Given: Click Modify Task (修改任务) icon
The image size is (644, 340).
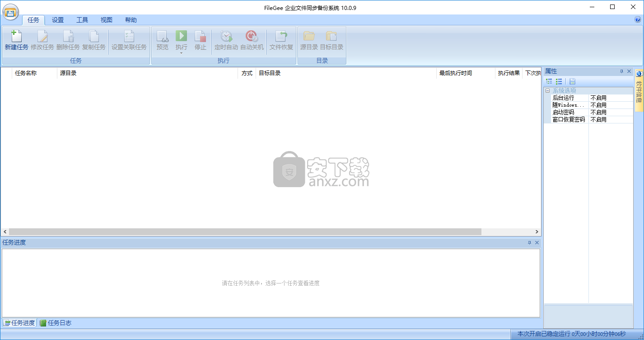Looking at the screenshot, I should pyautogui.click(x=42, y=36).
